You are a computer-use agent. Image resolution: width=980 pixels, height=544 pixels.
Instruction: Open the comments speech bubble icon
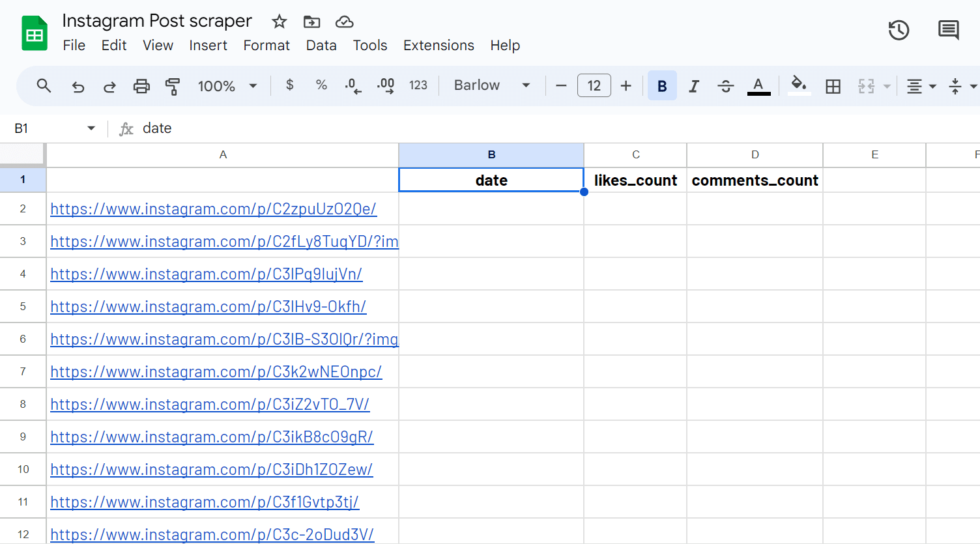(x=948, y=30)
